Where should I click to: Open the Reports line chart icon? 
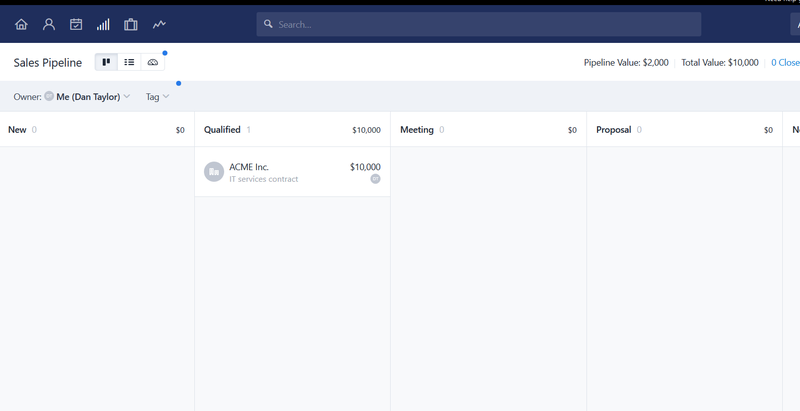click(x=159, y=24)
